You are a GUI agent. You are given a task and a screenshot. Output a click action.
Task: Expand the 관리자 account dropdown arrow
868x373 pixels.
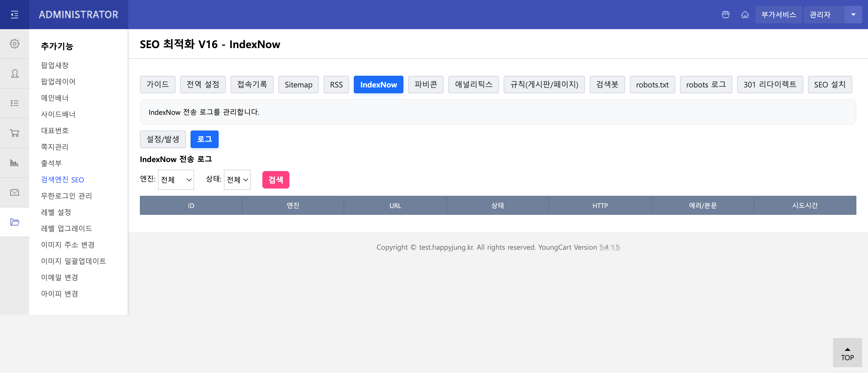click(x=853, y=15)
